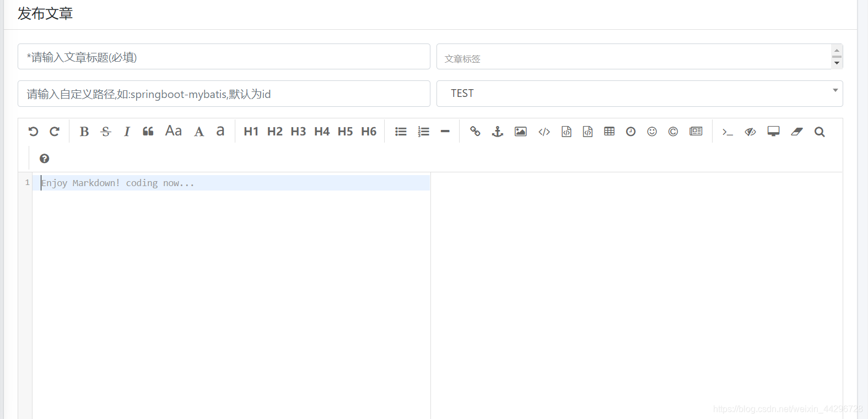
Task: Insert a table
Action: [609, 131]
